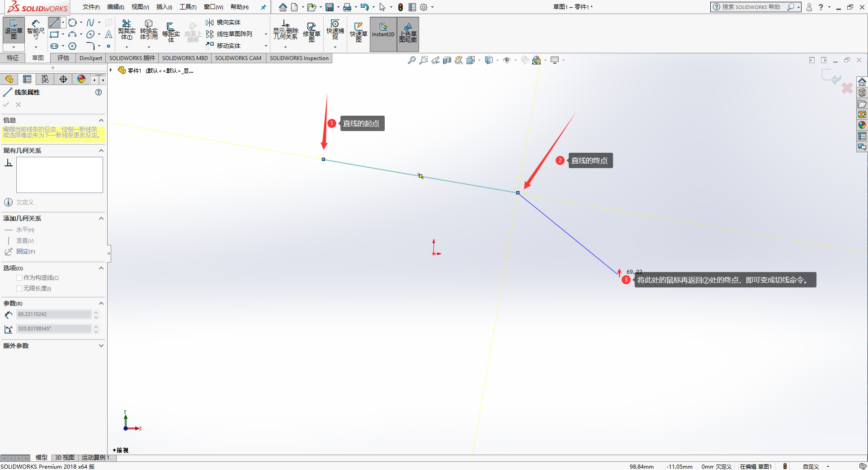Viewport: 868px width, 470px height.
Task: Select the Smart Dimension (智能尺寸) tool
Action: pyautogui.click(x=36, y=29)
